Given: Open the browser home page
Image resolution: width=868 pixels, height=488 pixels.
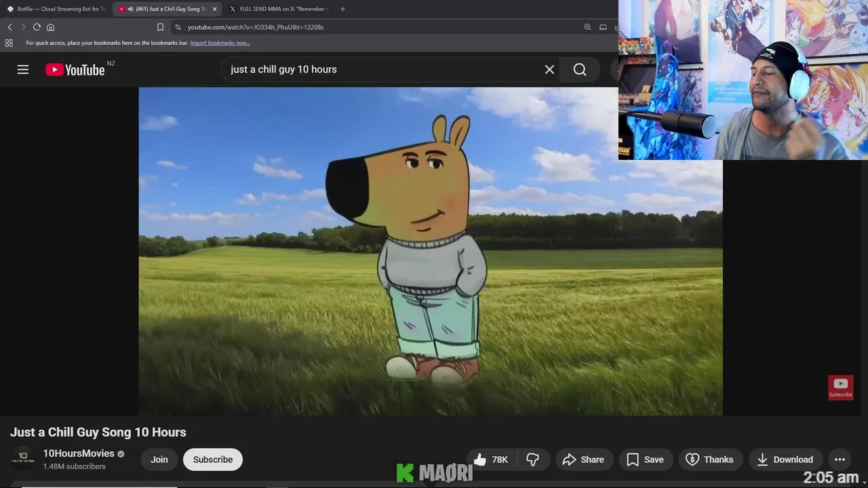Looking at the screenshot, I should tap(50, 27).
